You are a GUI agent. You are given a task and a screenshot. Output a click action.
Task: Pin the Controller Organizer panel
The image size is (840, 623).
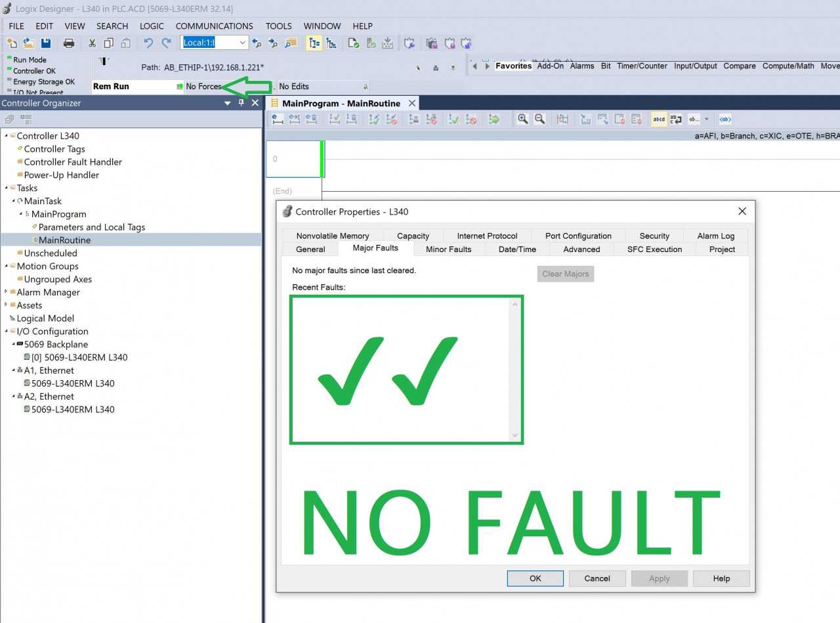241,103
